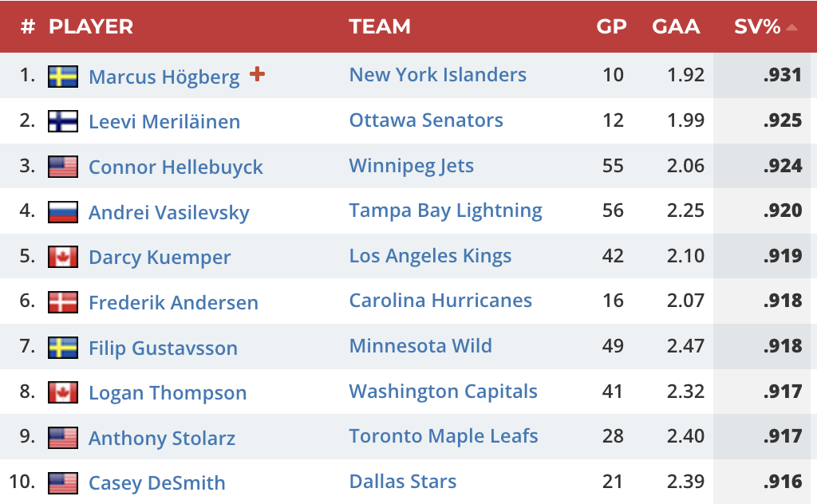Click the red plus icon beside Marcus Högberg
817x504 pixels.
[x=257, y=74]
